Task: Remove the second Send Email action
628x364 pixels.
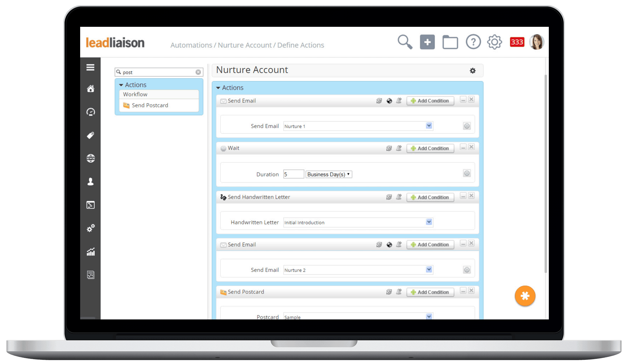Action: click(472, 244)
